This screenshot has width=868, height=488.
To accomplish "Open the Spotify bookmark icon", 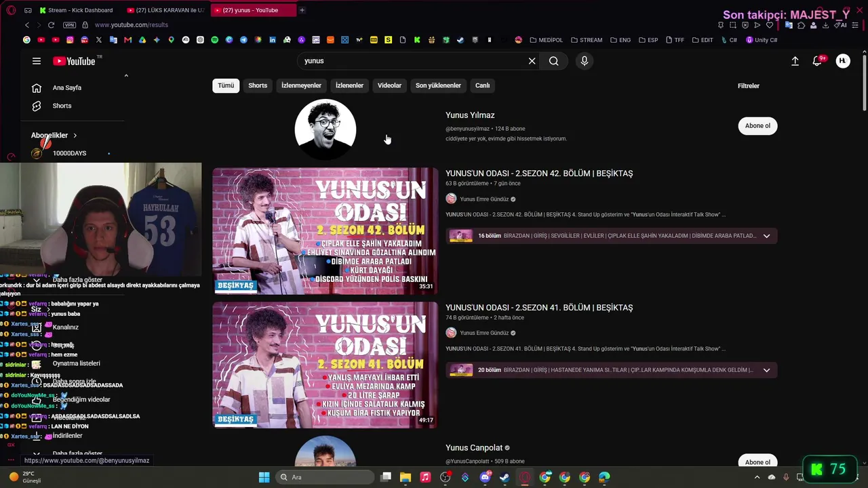I will coord(214,40).
